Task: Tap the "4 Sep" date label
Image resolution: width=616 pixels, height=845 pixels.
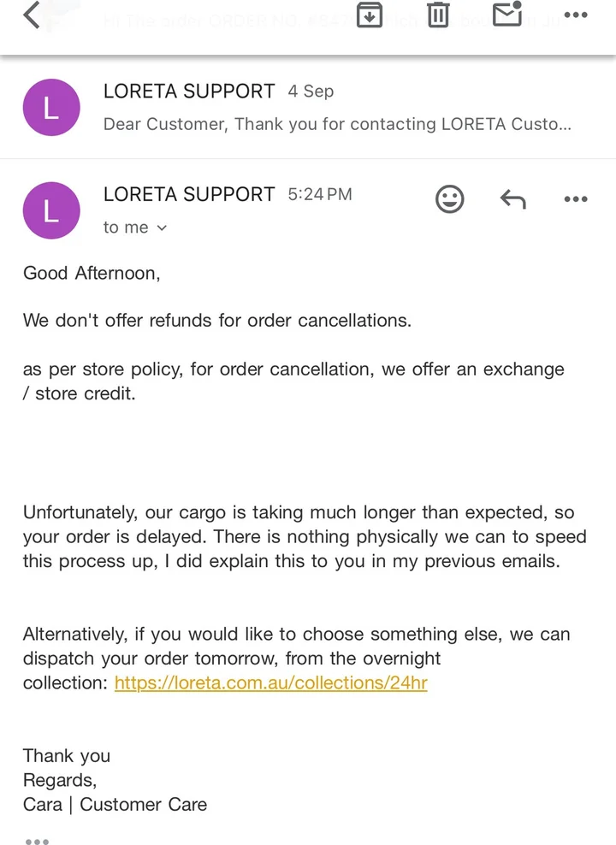Action: click(311, 91)
